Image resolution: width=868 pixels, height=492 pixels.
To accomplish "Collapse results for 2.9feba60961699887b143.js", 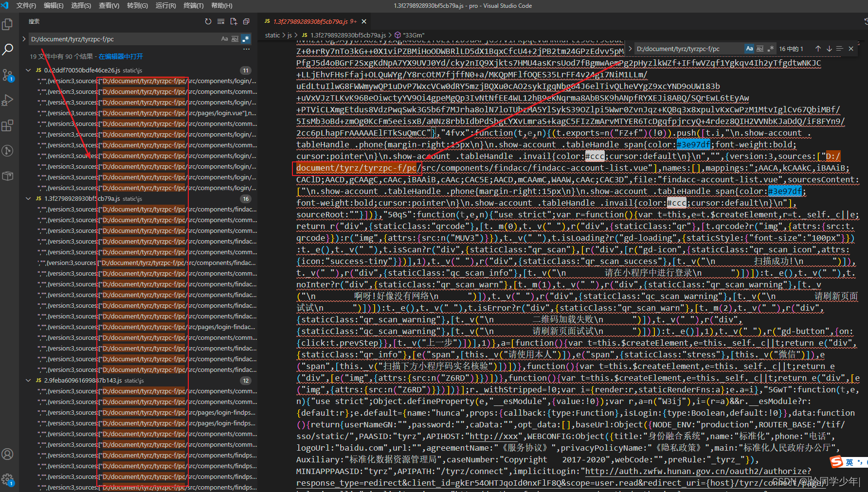I will point(29,381).
